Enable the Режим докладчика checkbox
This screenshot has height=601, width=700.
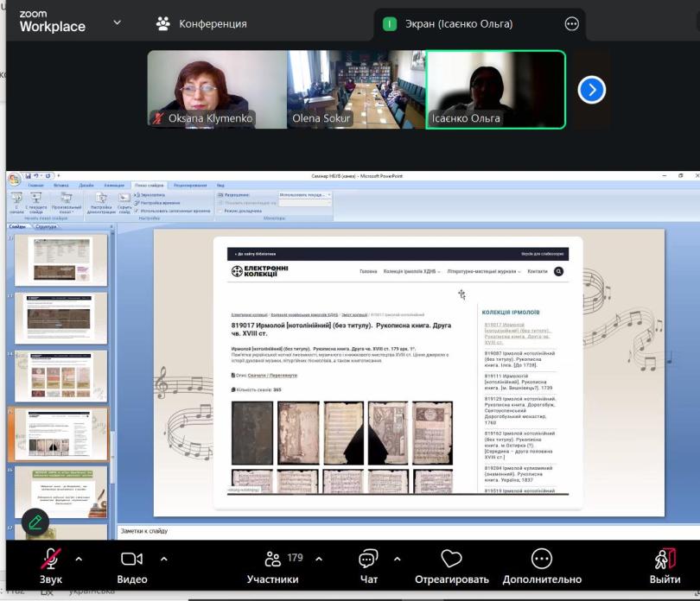pos(220,211)
